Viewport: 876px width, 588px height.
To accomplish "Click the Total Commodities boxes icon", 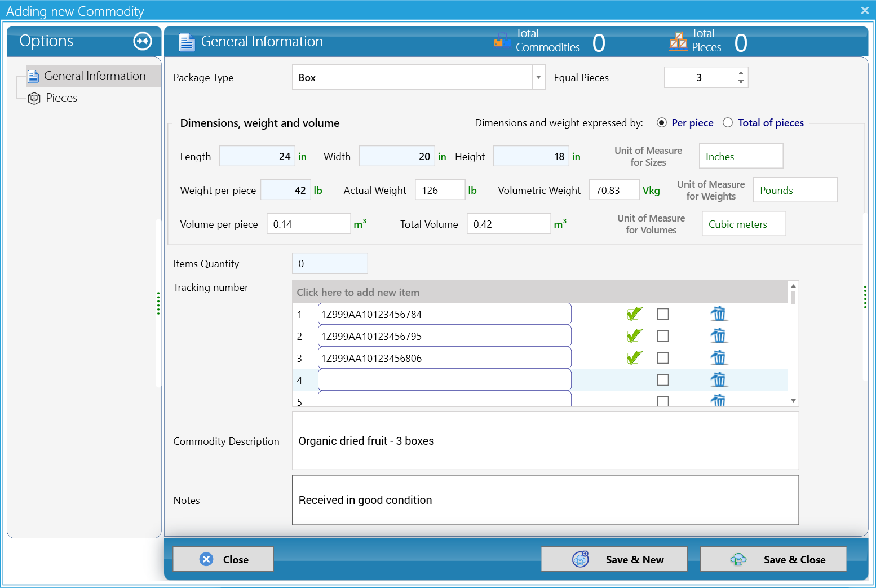I will coord(502,41).
